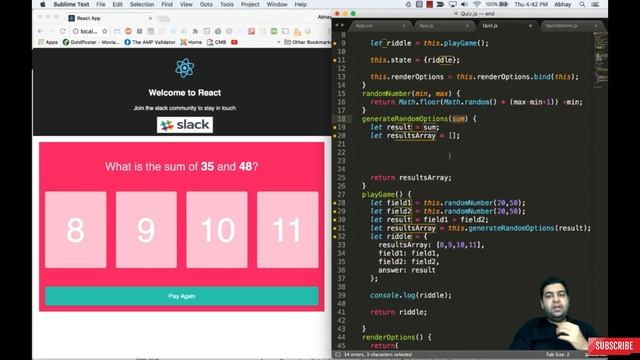Viewport: 640px width, 360px height.
Task: Navigate tabs backward with left arrow
Action: click(338, 26)
